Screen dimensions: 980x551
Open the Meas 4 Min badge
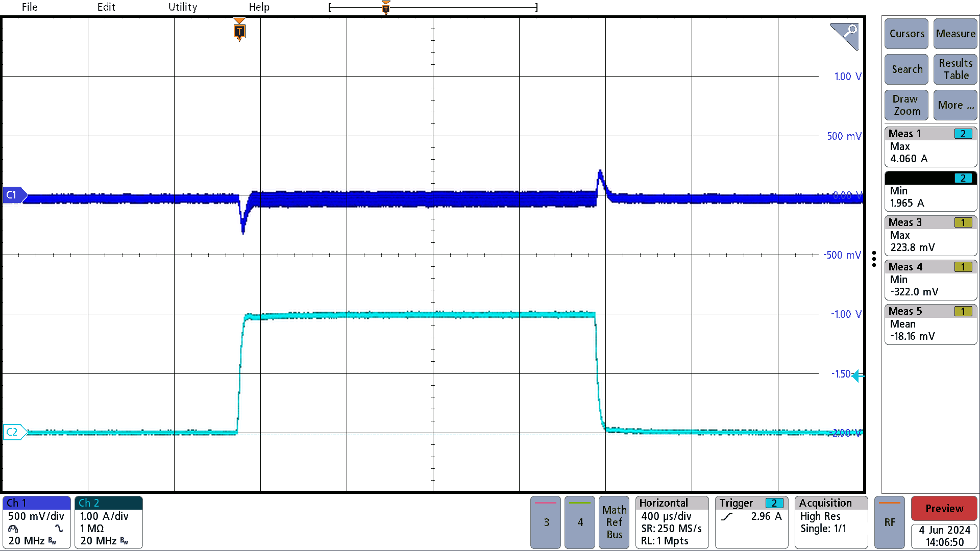coord(931,280)
